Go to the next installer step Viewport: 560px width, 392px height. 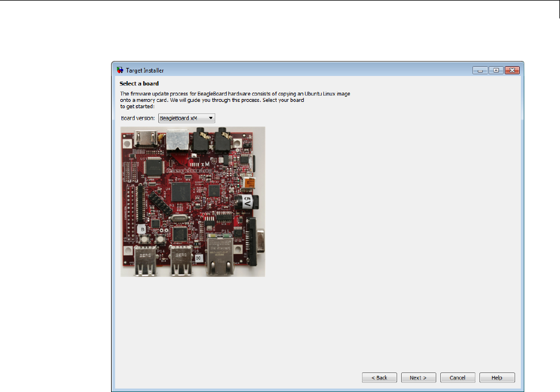point(418,378)
